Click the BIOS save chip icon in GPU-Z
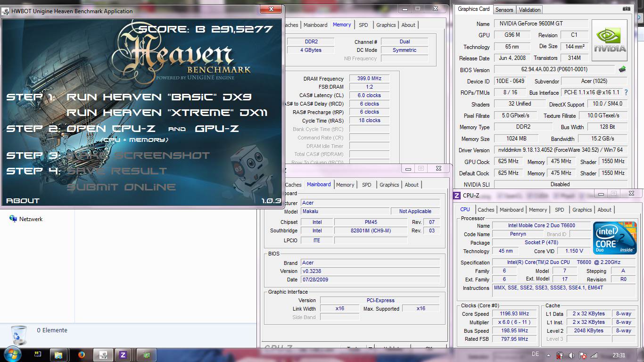The width and height of the screenshot is (644, 362). tap(622, 69)
